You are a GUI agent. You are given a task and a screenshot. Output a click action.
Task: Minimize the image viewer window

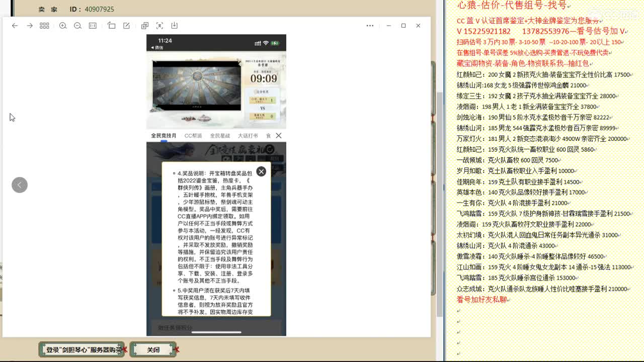(x=388, y=26)
